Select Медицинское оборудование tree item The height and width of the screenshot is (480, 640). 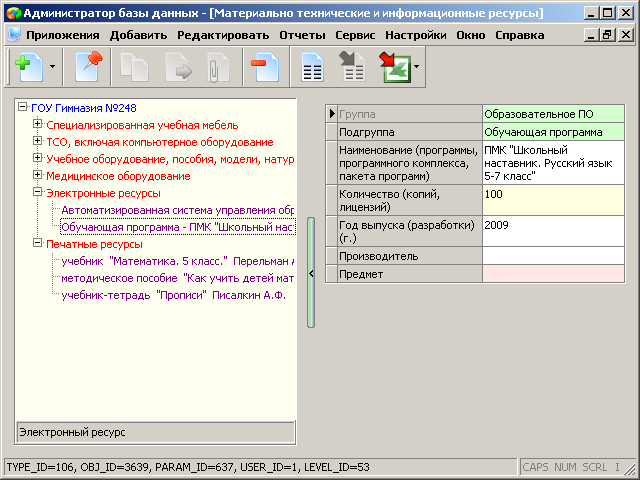click(x=118, y=176)
